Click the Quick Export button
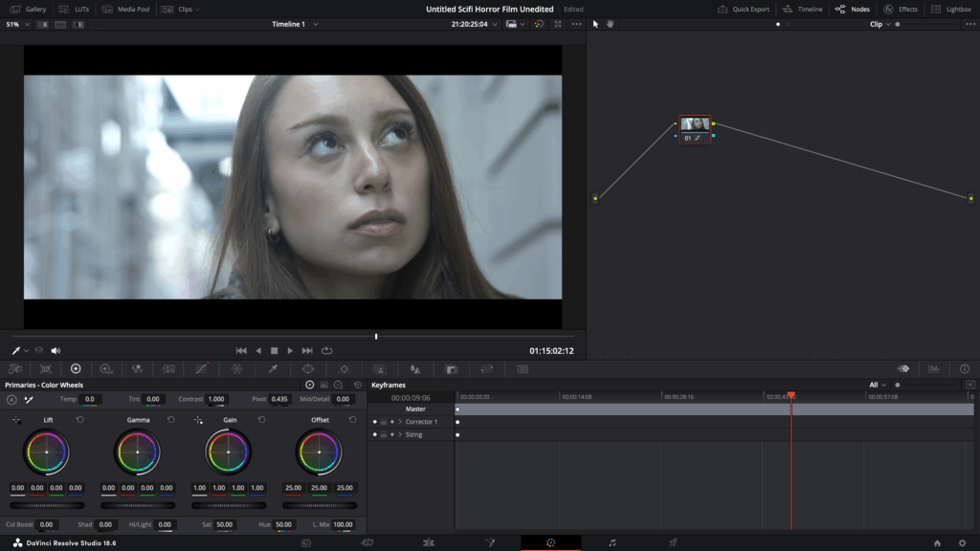This screenshot has width=980, height=551. [x=744, y=9]
